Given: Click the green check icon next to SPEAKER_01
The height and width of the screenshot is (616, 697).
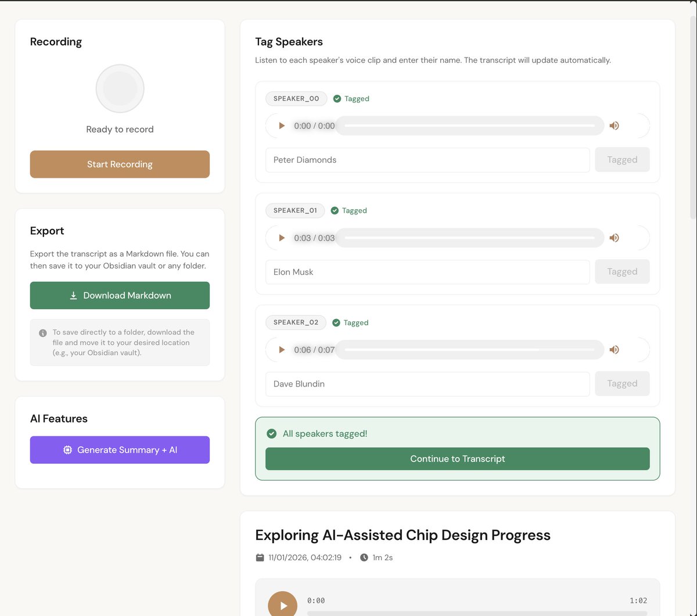Looking at the screenshot, I should [335, 210].
